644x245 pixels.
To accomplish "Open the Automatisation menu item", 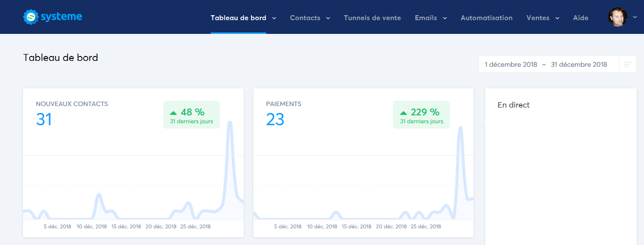I will [486, 18].
